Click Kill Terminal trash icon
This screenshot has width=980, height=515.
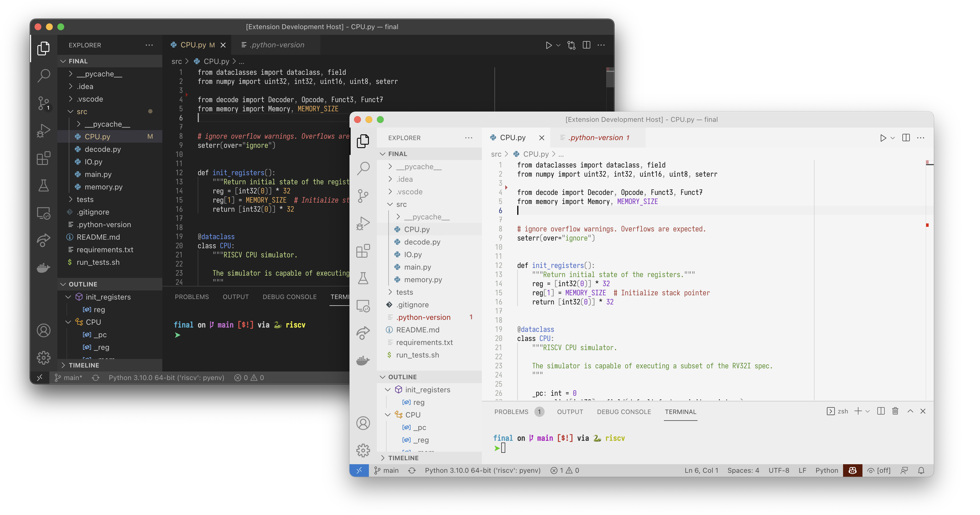coord(895,411)
